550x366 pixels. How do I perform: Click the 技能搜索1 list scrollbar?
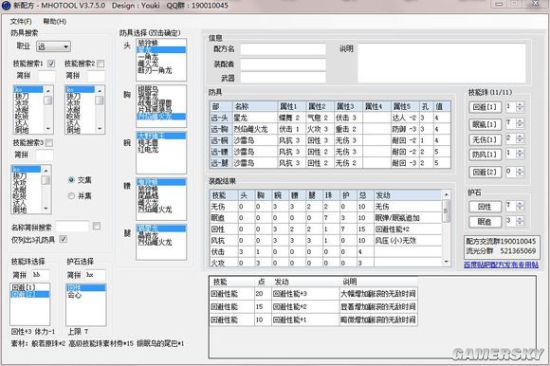coord(48,109)
